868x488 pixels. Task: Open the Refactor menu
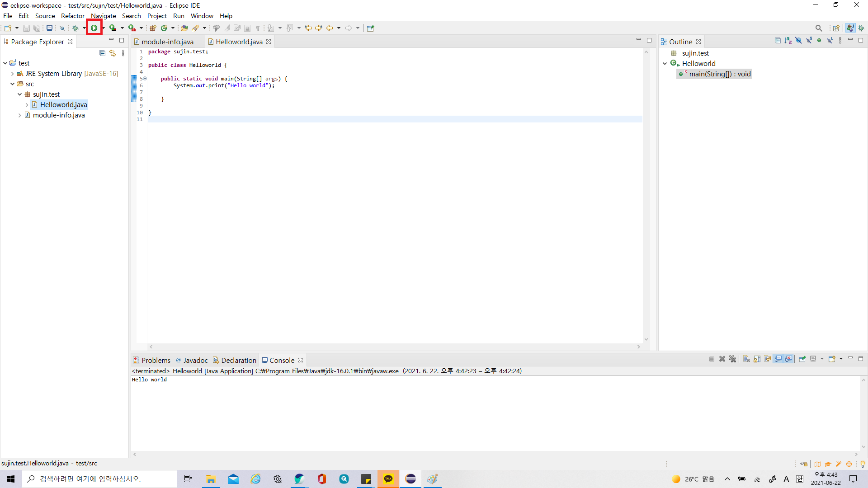click(x=72, y=16)
